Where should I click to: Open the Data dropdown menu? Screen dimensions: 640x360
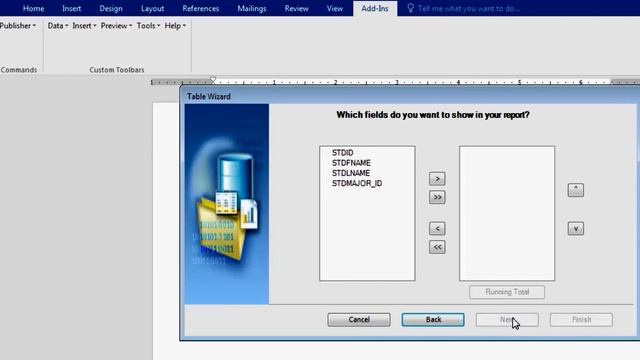pyautogui.click(x=58, y=26)
